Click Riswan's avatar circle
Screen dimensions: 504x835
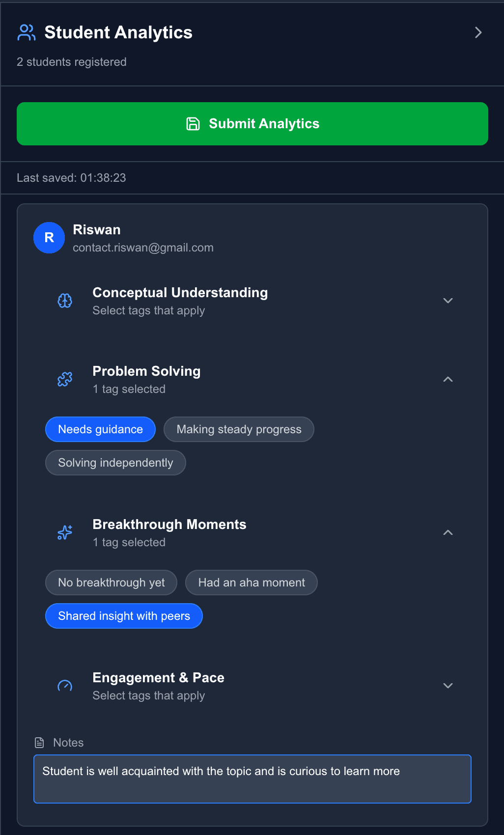(49, 238)
